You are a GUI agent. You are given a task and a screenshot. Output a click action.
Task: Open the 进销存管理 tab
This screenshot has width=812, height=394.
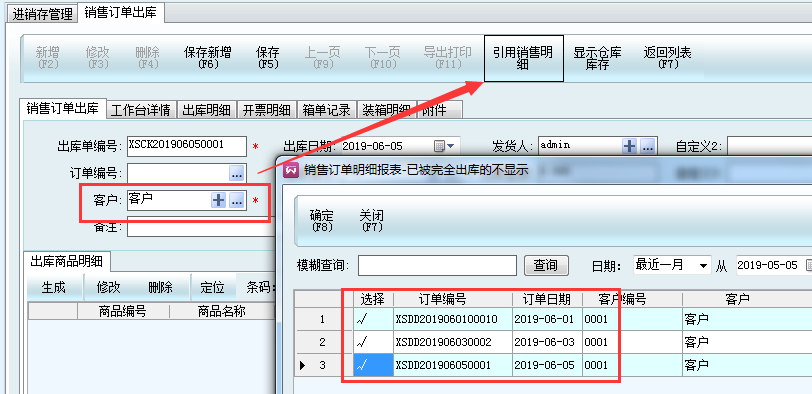click(42, 14)
